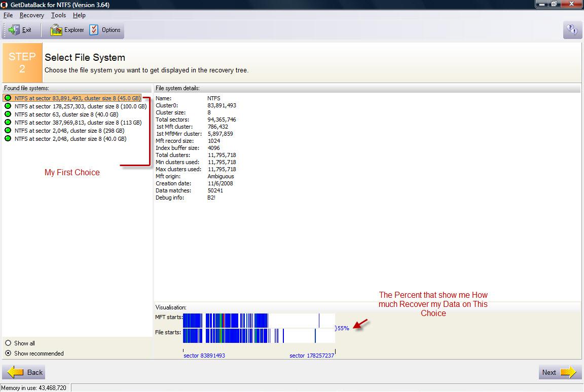The height and width of the screenshot is (392, 584).
Task: Click green dot of sector 63 entry
Action: (8, 114)
